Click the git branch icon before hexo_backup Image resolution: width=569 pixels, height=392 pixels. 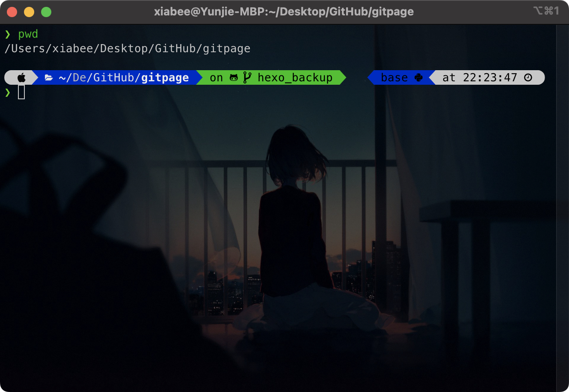(247, 77)
